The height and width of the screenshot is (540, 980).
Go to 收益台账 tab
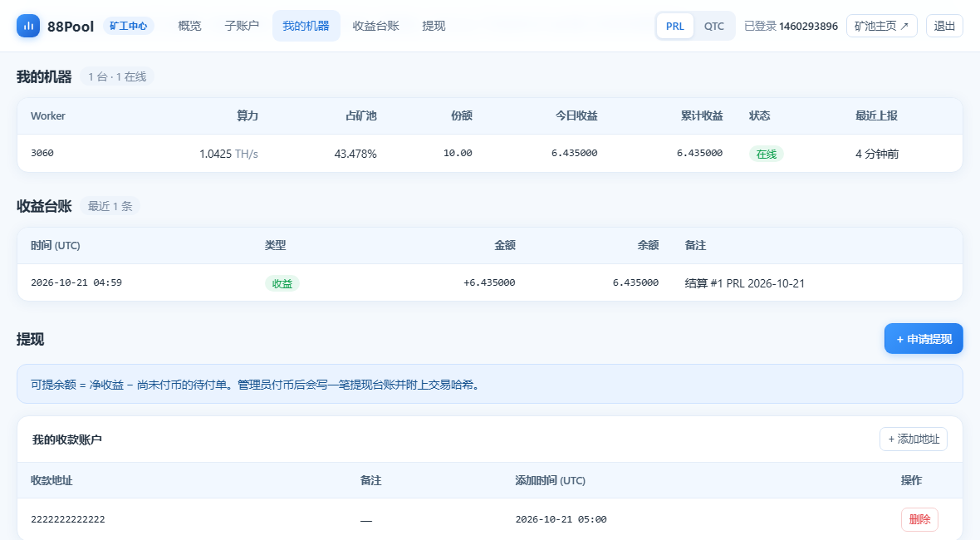click(375, 26)
